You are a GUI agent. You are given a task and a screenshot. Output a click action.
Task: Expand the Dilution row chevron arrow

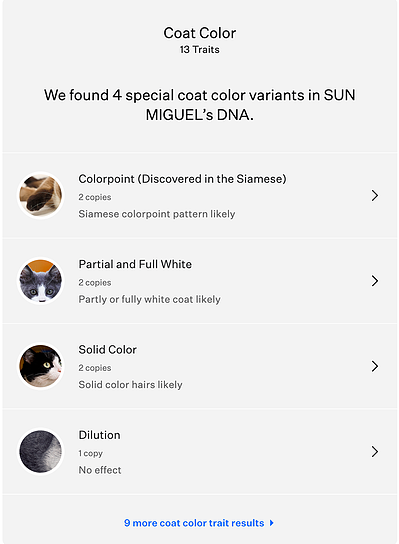point(375,451)
